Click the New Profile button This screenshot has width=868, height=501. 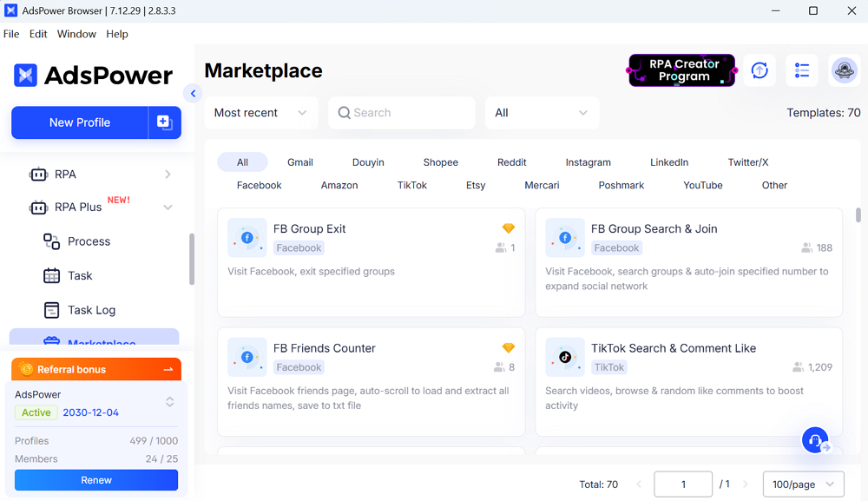[80, 122]
